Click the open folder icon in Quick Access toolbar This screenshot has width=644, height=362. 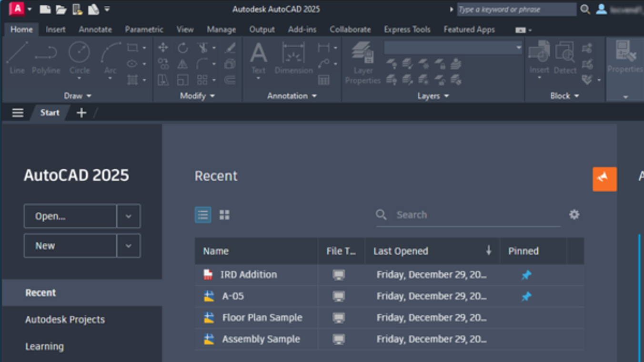click(61, 9)
